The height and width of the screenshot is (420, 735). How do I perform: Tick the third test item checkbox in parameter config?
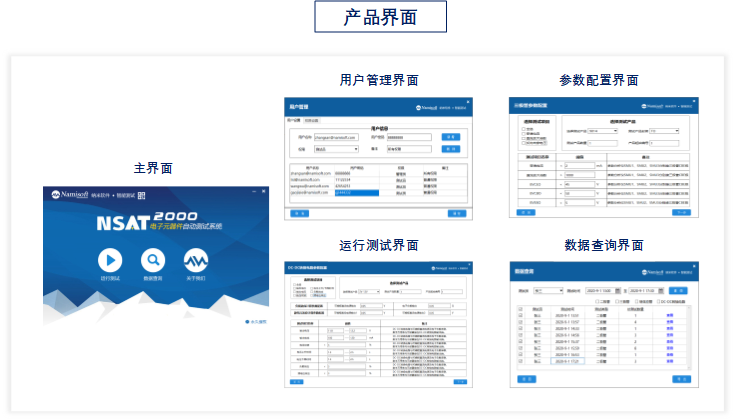click(x=524, y=138)
